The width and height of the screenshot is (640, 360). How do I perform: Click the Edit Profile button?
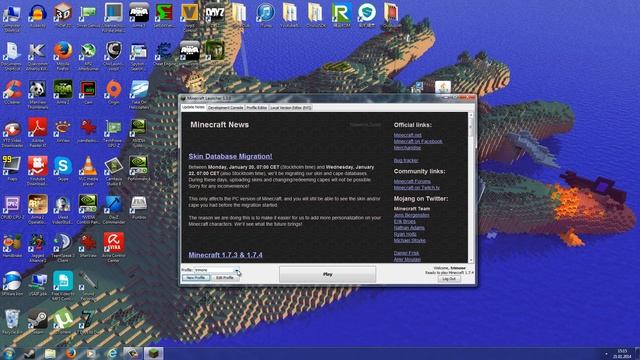[x=225, y=278]
